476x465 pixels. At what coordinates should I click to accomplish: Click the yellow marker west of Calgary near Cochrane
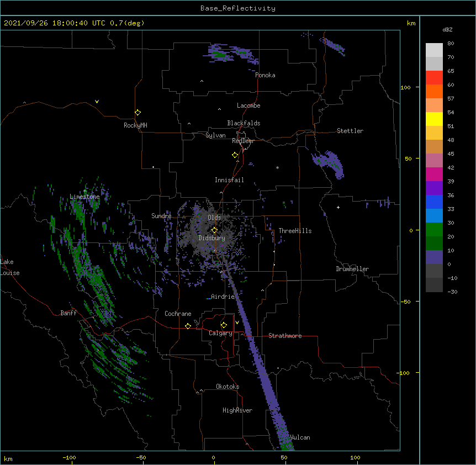pos(188,326)
